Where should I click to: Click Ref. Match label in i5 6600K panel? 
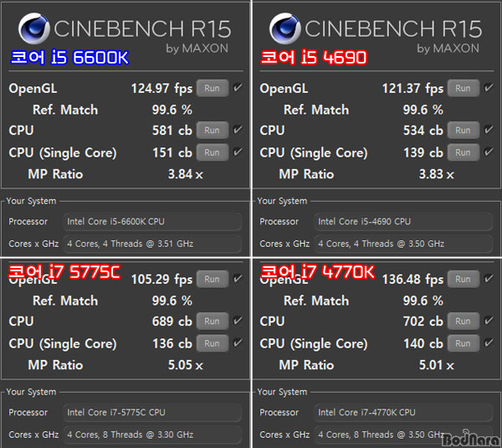(65, 110)
